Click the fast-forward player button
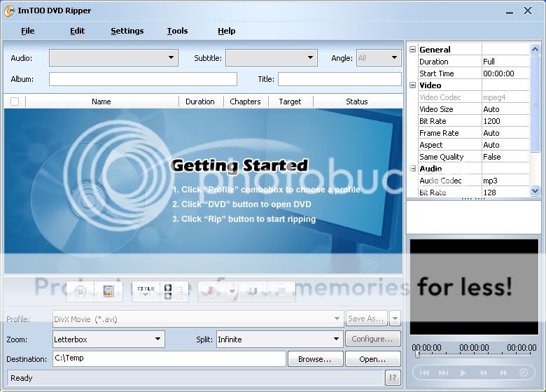 coord(503,373)
